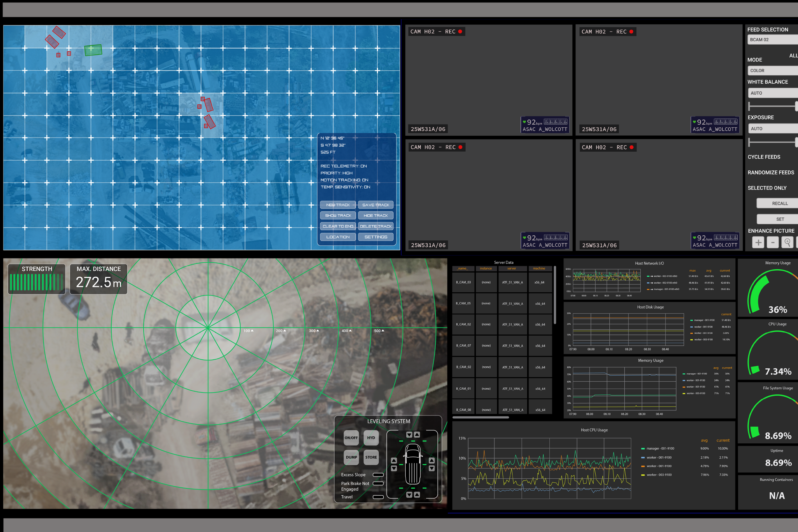Toggle the Park Brake Not Engaged indicator
This screenshot has height=532, width=798.
378,483
